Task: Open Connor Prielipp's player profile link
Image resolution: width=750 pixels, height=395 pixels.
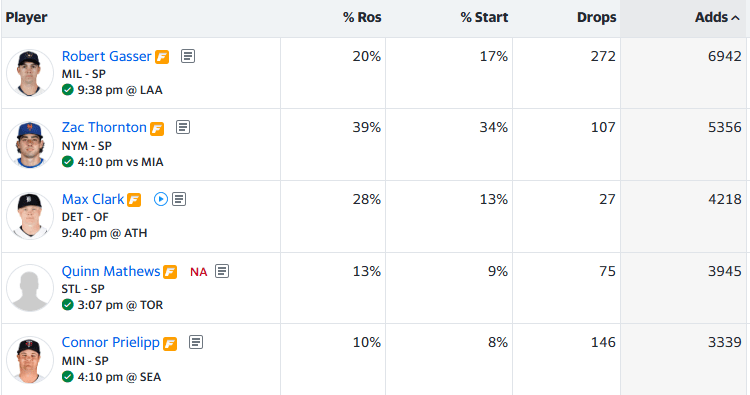Action: click(110, 342)
